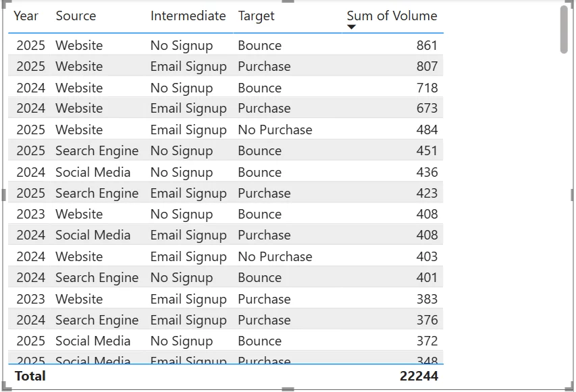The height and width of the screenshot is (392, 576).
Task: Select the volume value 451
Action: [x=427, y=151]
